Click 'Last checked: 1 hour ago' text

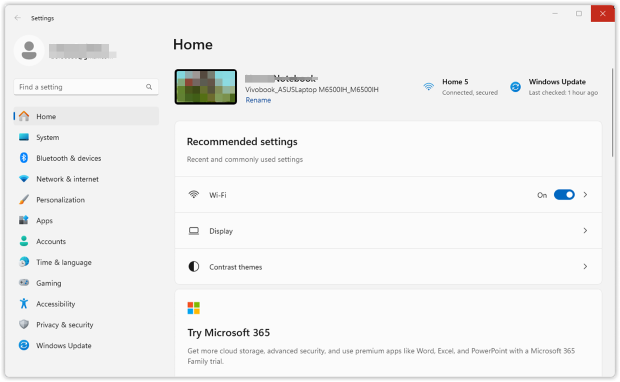563,93
